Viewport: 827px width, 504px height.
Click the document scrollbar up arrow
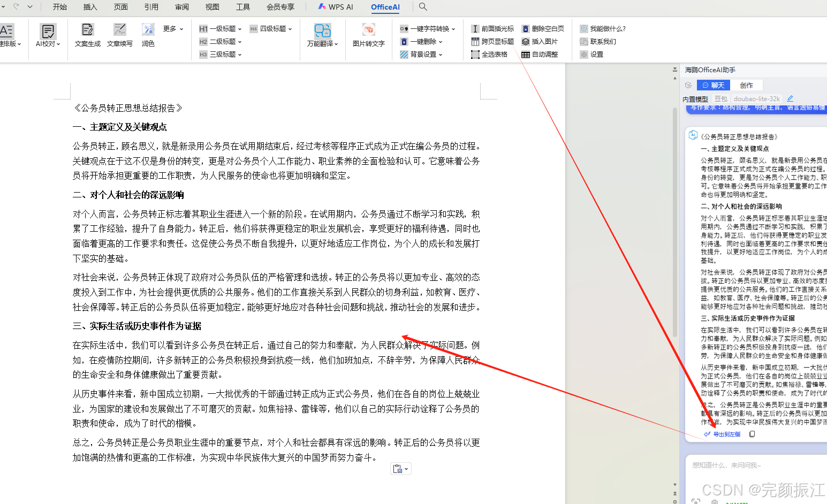click(x=674, y=78)
